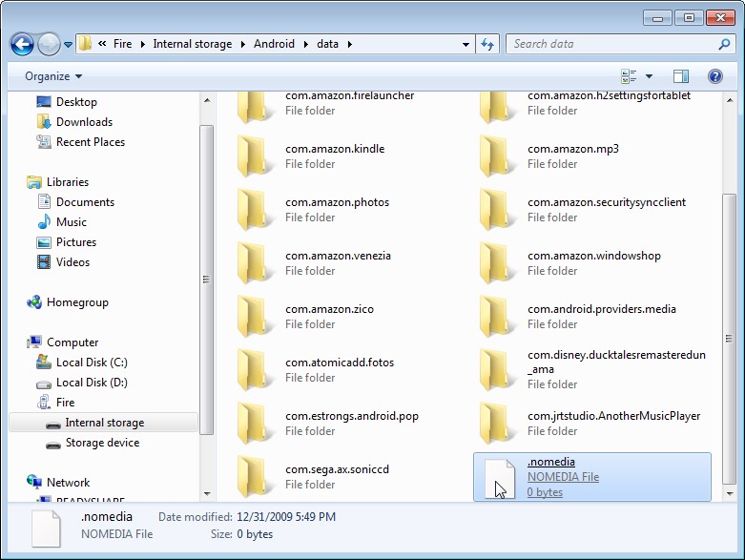Image resolution: width=745 pixels, height=560 pixels.
Task: Select the com.amazon.h2settingsfortablet folder name
Action: click(x=609, y=95)
